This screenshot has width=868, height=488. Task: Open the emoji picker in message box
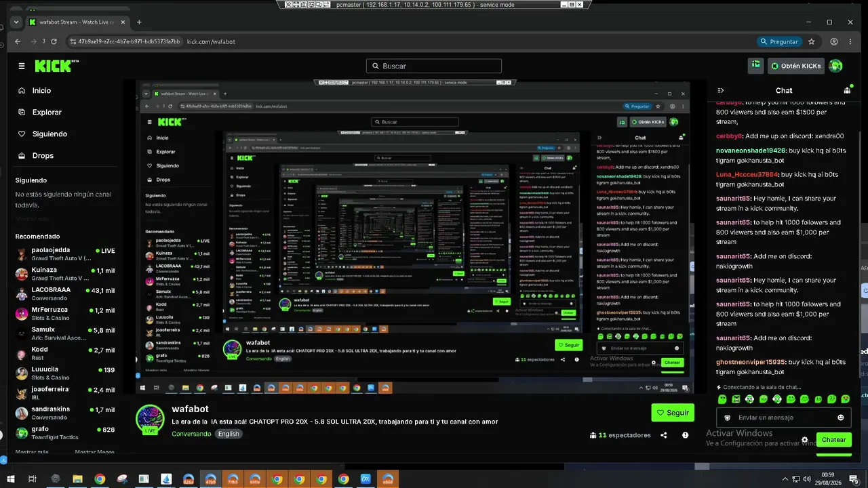pos(841,418)
